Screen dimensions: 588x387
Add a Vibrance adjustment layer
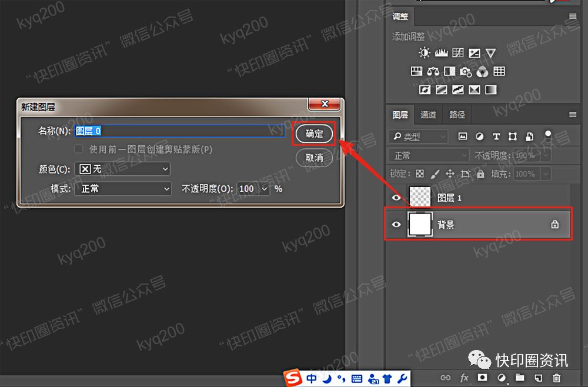click(490, 53)
